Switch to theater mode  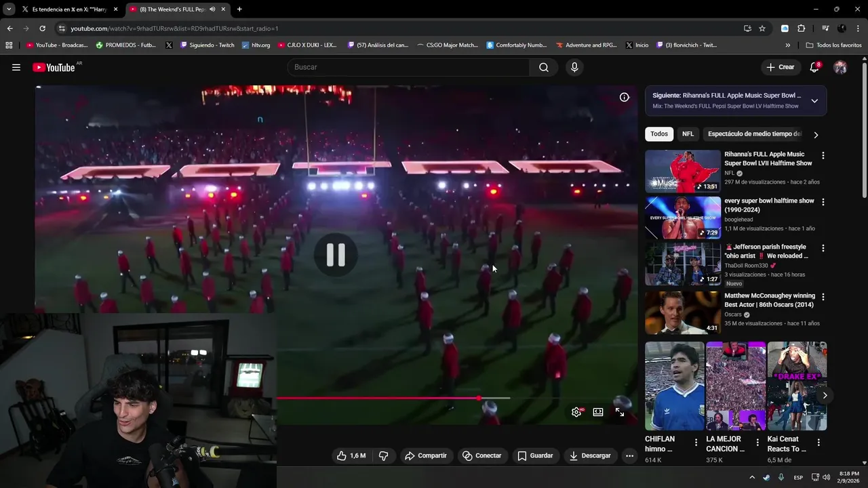coord(598,411)
